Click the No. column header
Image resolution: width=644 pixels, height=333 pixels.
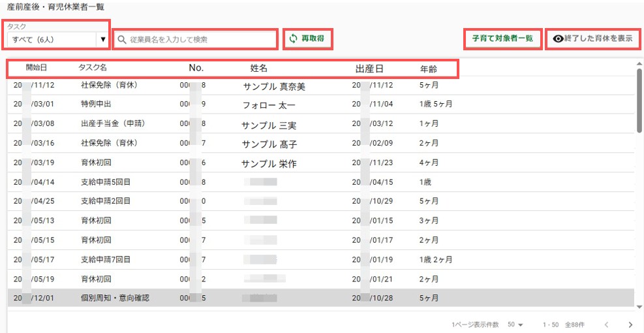pyautogui.click(x=196, y=69)
